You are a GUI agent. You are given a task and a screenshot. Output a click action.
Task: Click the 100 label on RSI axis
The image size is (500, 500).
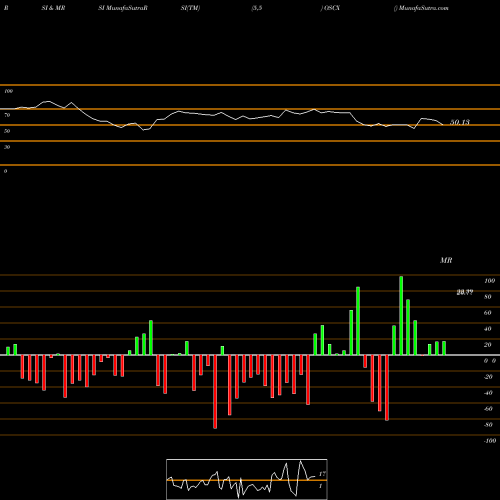point(9,91)
